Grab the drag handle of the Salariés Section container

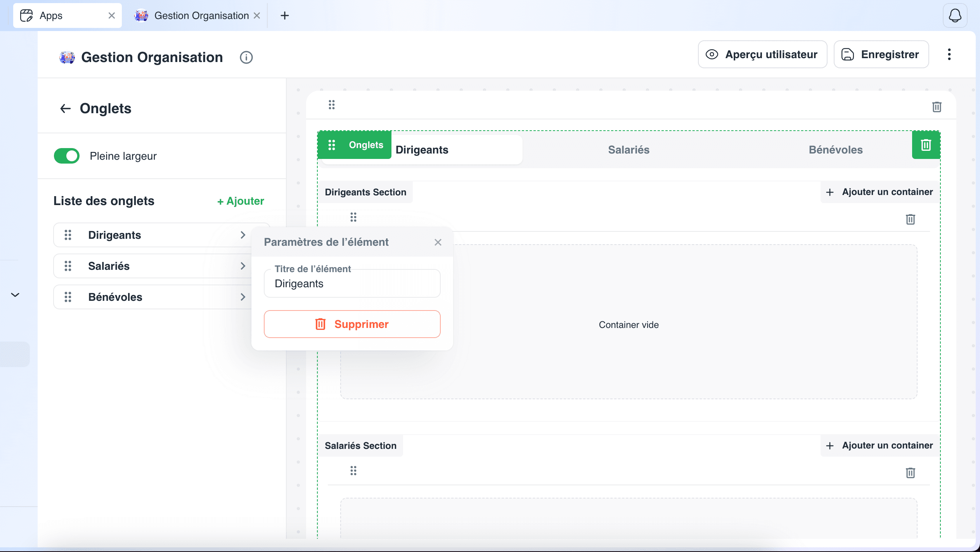[353, 471]
